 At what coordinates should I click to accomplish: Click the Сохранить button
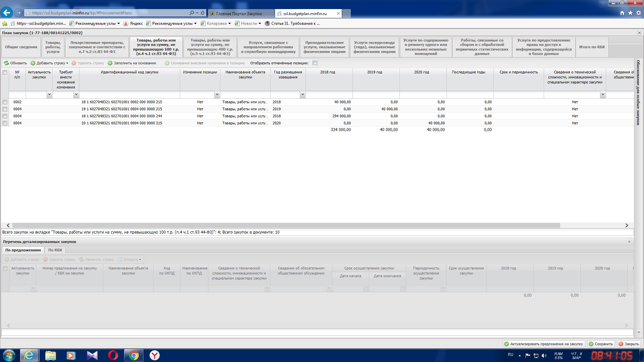pos(601,344)
